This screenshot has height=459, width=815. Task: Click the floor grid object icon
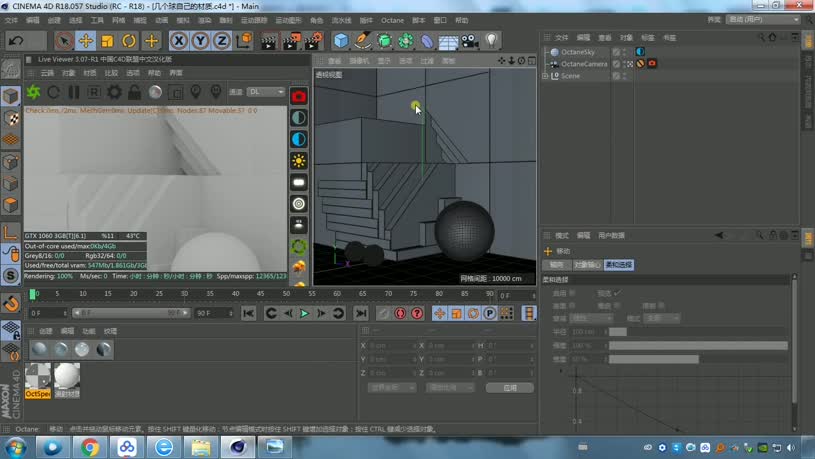(x=448, y=41)
